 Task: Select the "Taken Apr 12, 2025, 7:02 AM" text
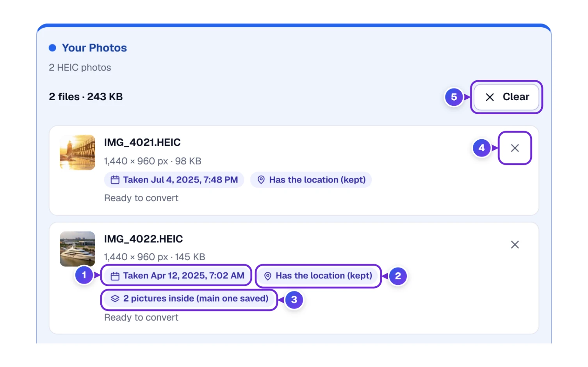(x=184, y=276)
